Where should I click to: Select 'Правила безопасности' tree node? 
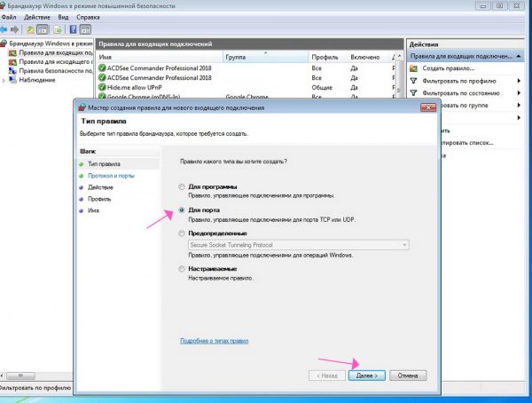(51, 71)
